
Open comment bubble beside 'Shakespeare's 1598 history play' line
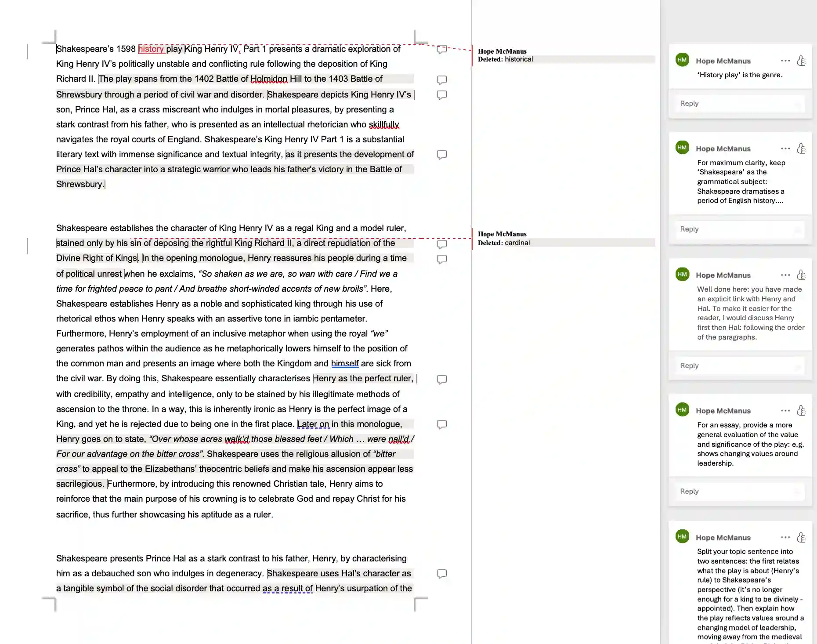(442, 49)
